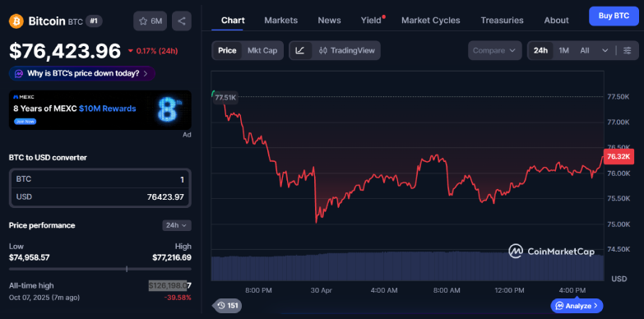Add Bitcoin to watchlist via star button
The height and width of the screenshot is (319, 644).
pos(150,21)
